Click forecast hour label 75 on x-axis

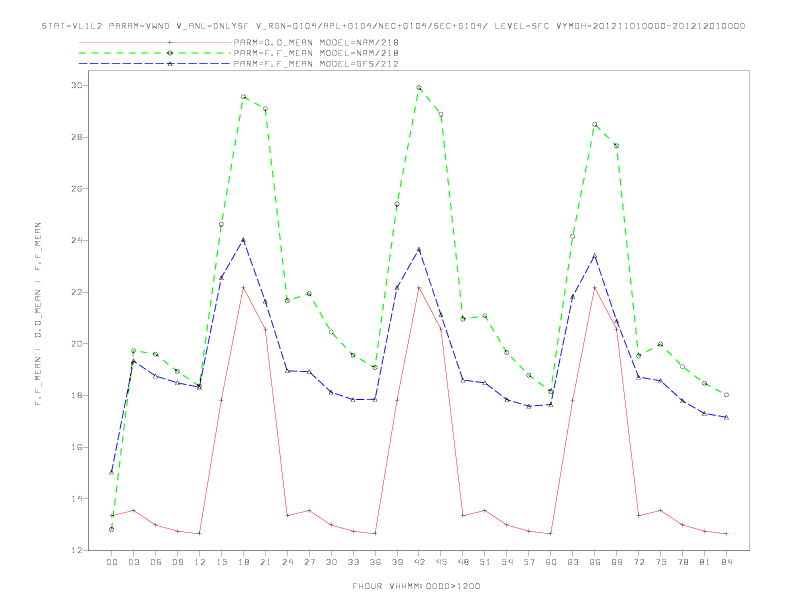[661, 562]
